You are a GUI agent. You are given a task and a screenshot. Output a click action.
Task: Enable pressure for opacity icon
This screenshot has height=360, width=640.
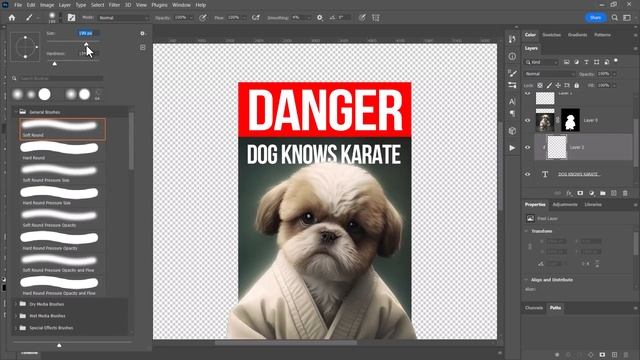[203, 18]
